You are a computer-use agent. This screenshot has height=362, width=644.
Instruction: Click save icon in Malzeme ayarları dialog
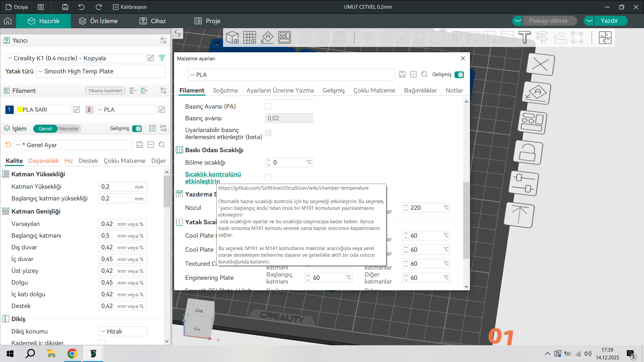pyautogui.click(x=402, y=74)
